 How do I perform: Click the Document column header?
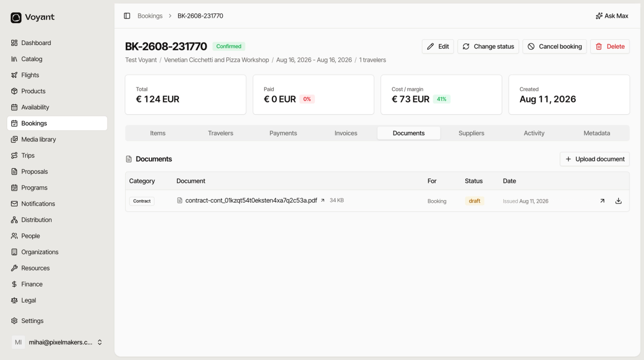(191, 181)
